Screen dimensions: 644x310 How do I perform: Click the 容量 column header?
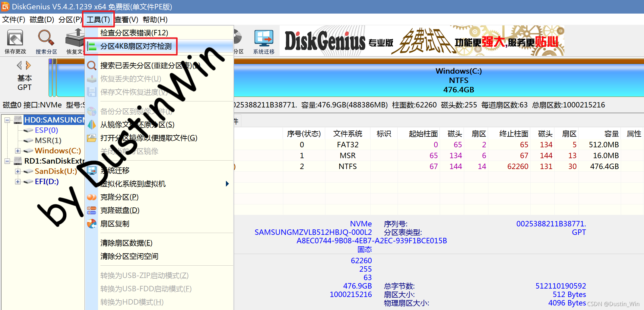tap(600, 134)
